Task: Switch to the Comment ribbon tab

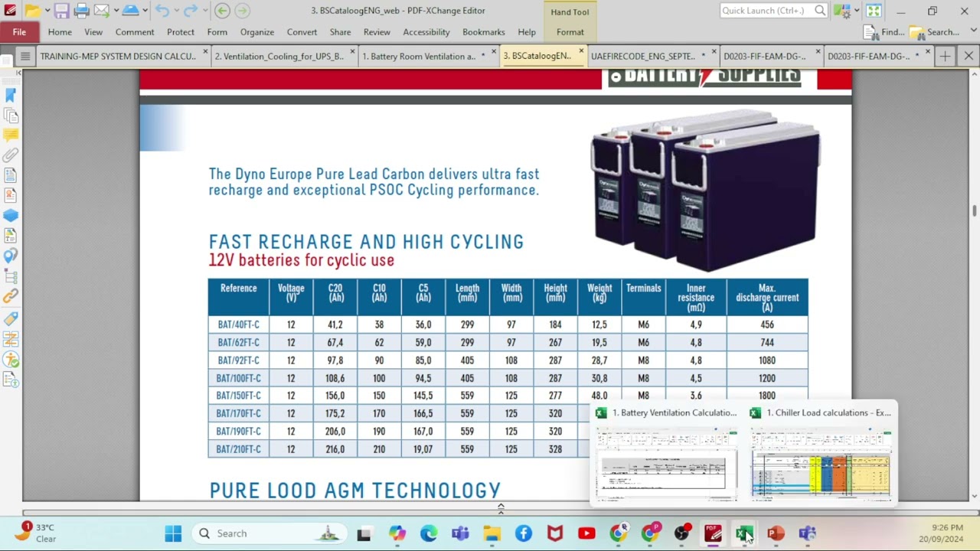Action: pos(135,32)
